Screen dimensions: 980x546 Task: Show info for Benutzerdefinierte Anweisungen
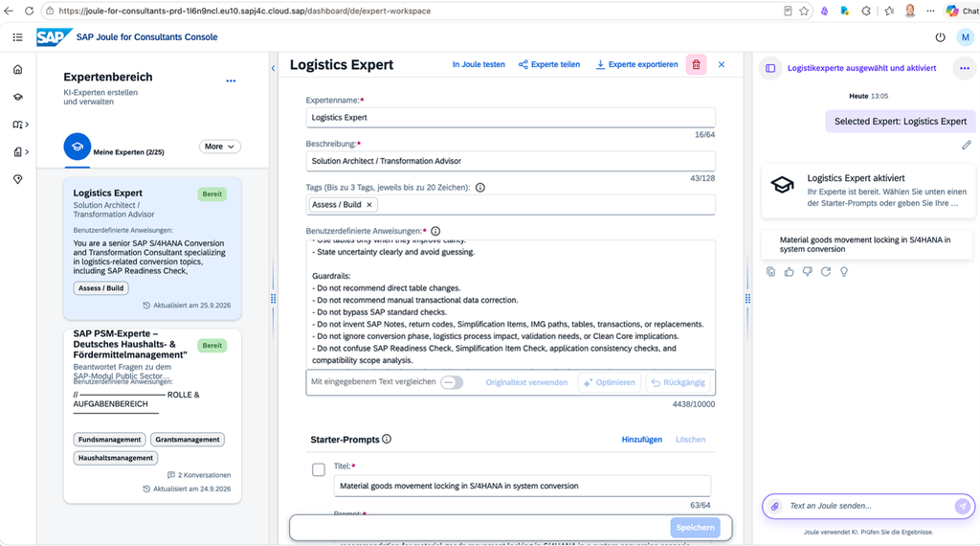click(435, 231)
